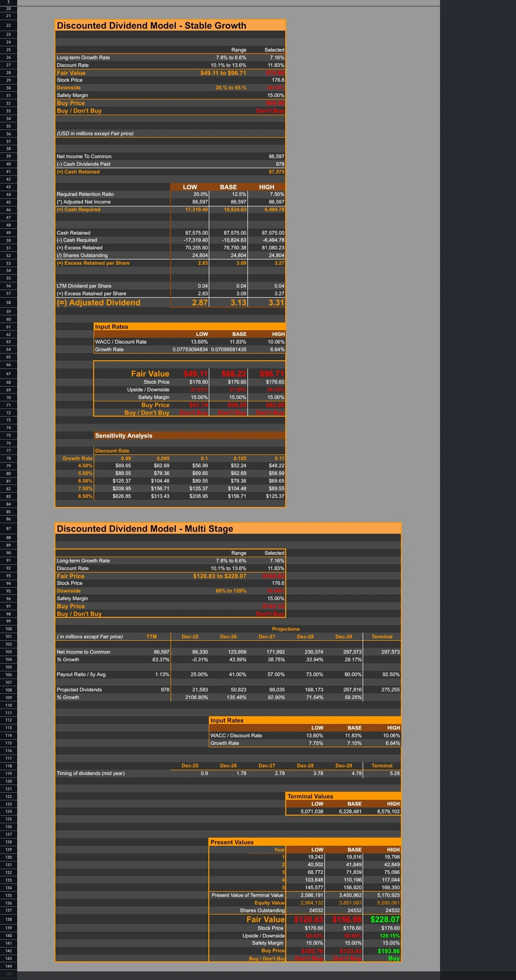The image size is (516, 980).
Task: Click the Multi Stage model title cell
Action: tap(145, 529)
